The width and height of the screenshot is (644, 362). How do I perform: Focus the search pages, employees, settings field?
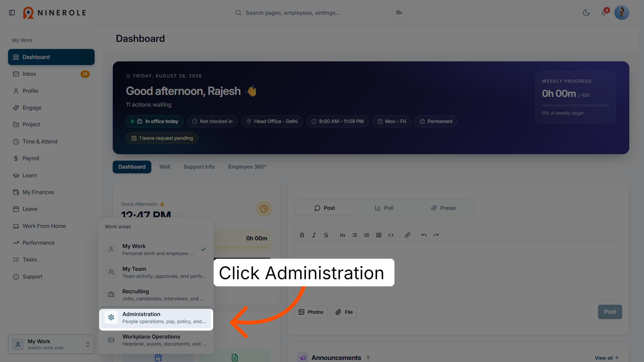pyautogui.click(x=319, y=13)
